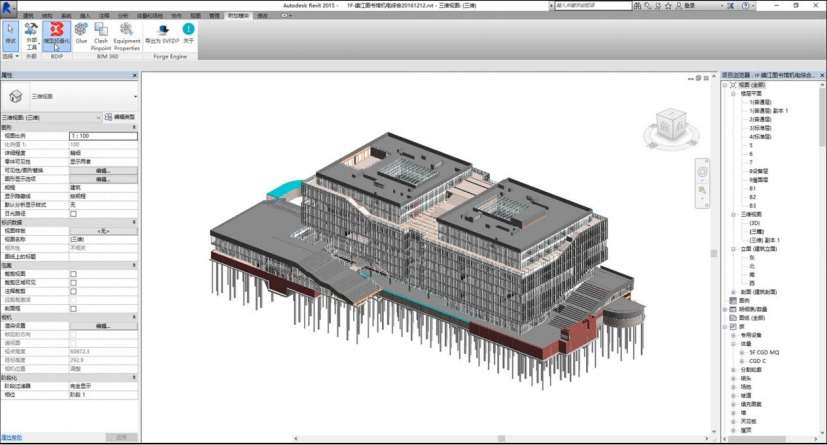The width and height of the screenshot is (827, 445).
Task: Click the Apply (应用) button in Properties
Action: point(121,437)
